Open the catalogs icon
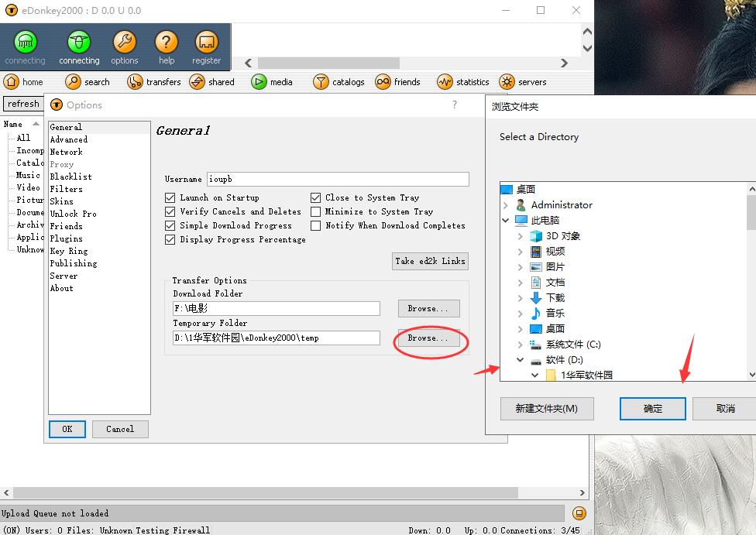Image resolution: width=756 pixels, height=535 pixels. (321, 82)
